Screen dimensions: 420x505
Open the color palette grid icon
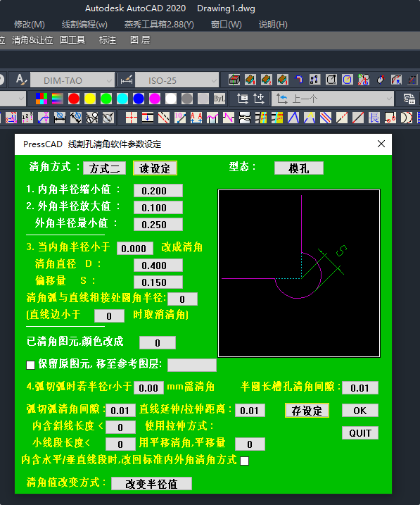(x=42, y=99)
